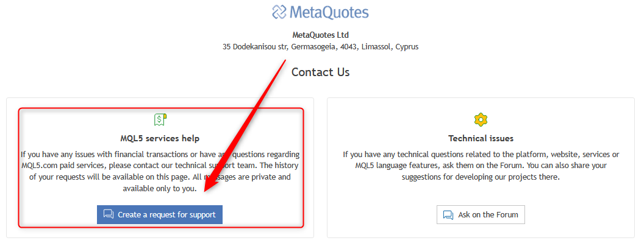Click the technical questions description paragraph
Screen dimensions: 644x246
[481, 166]
